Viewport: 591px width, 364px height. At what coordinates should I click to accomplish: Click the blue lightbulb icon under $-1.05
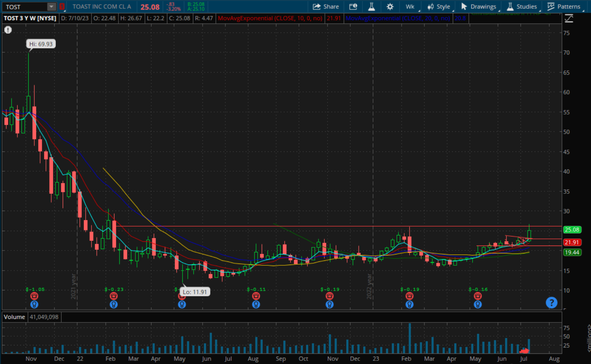click(34, 304)
